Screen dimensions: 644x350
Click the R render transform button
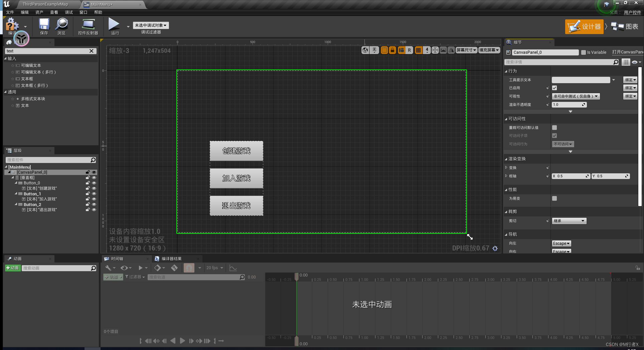pos(409,50)
